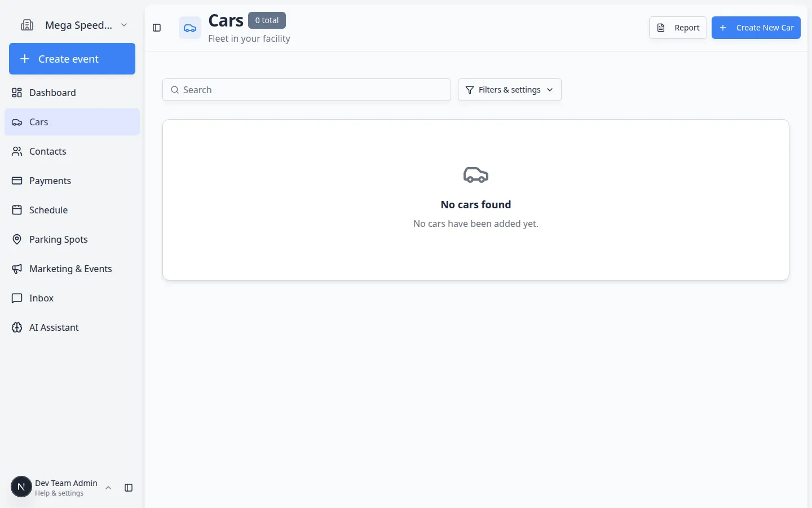Expand the Dev Team Admin menu chevron

[108, 488]
